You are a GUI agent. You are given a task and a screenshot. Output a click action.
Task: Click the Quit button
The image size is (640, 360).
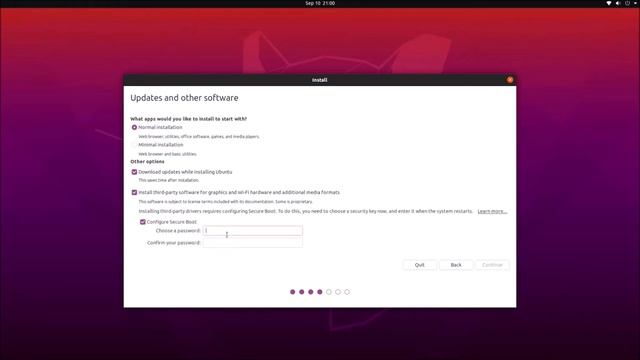pos(420,265)
